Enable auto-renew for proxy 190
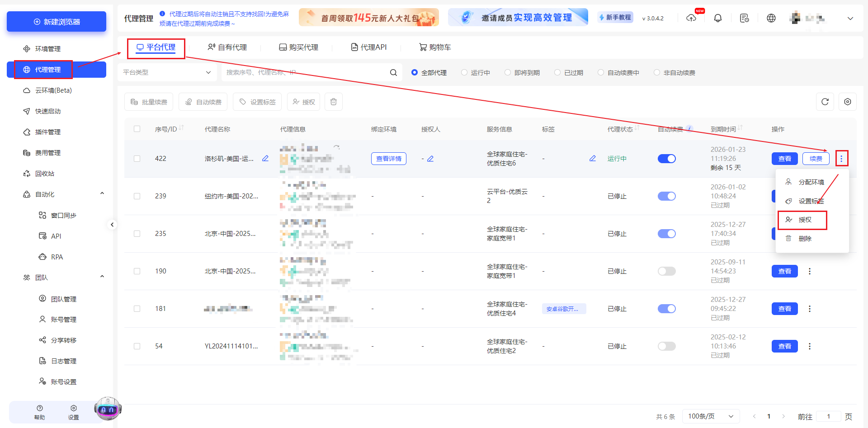This screenshot has height=428, width=868. [666, 271]
